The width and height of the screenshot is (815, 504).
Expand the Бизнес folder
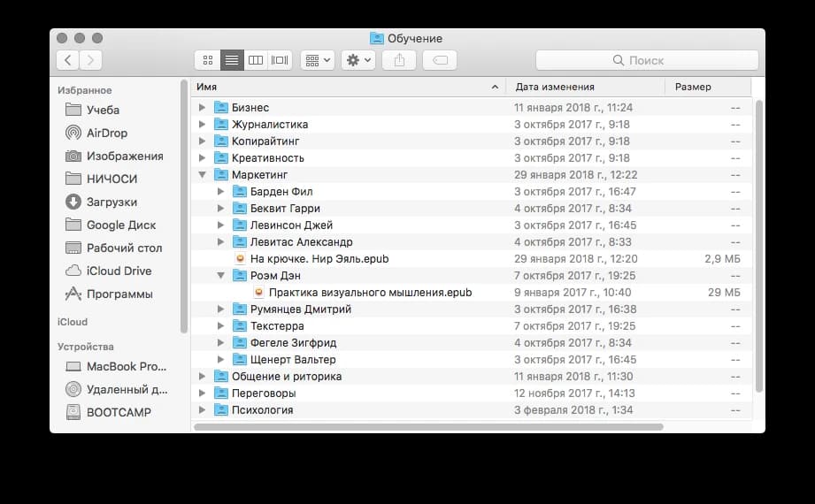pyautogui.click(x=203, y=108)
